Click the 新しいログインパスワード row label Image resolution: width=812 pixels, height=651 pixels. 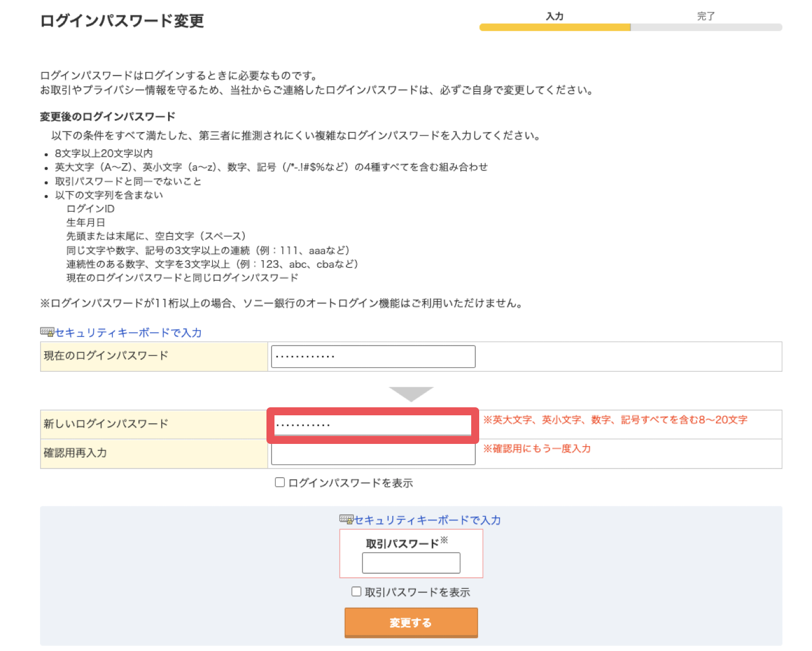pos(106,424)
